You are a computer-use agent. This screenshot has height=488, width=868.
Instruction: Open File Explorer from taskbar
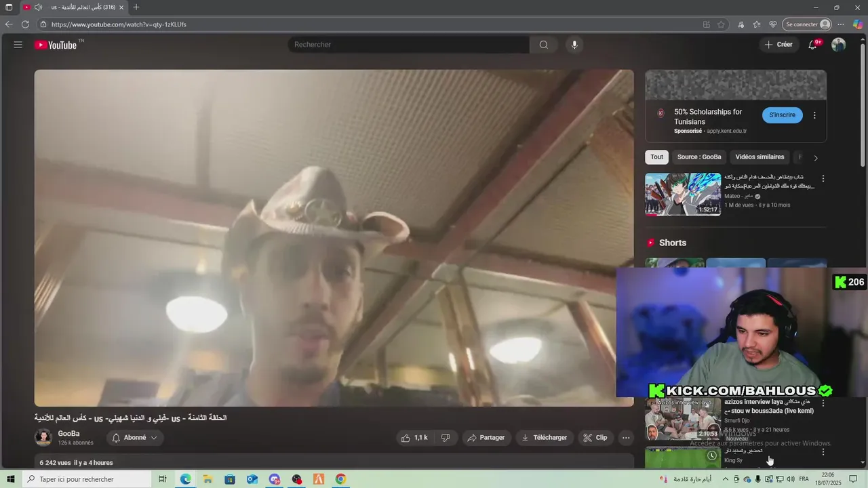(x=208, y=479)
